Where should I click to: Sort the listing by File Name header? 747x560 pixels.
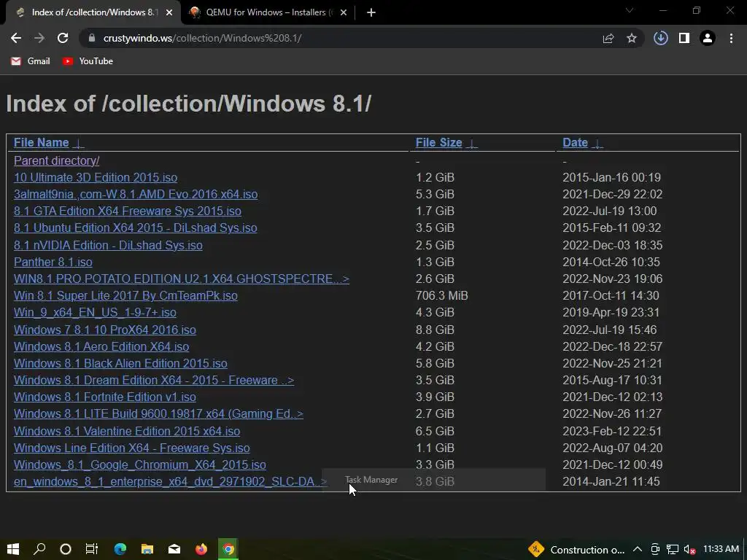[x=42, y=142]
